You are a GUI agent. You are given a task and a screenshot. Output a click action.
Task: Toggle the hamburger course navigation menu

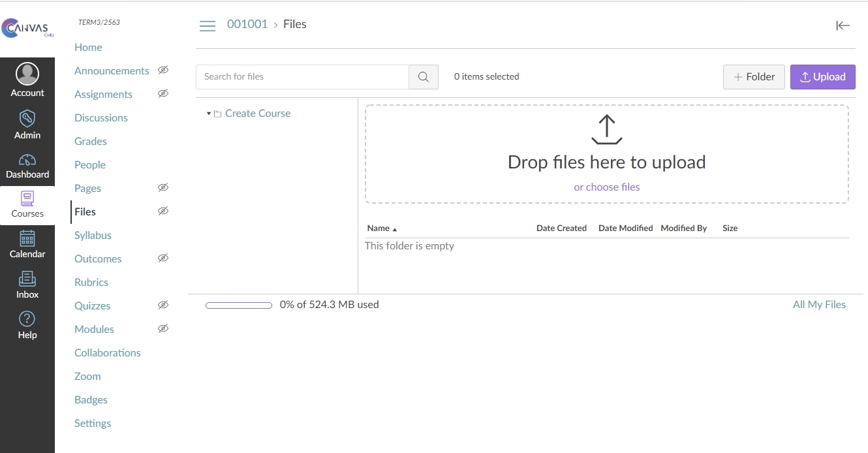tap(208, 25)
